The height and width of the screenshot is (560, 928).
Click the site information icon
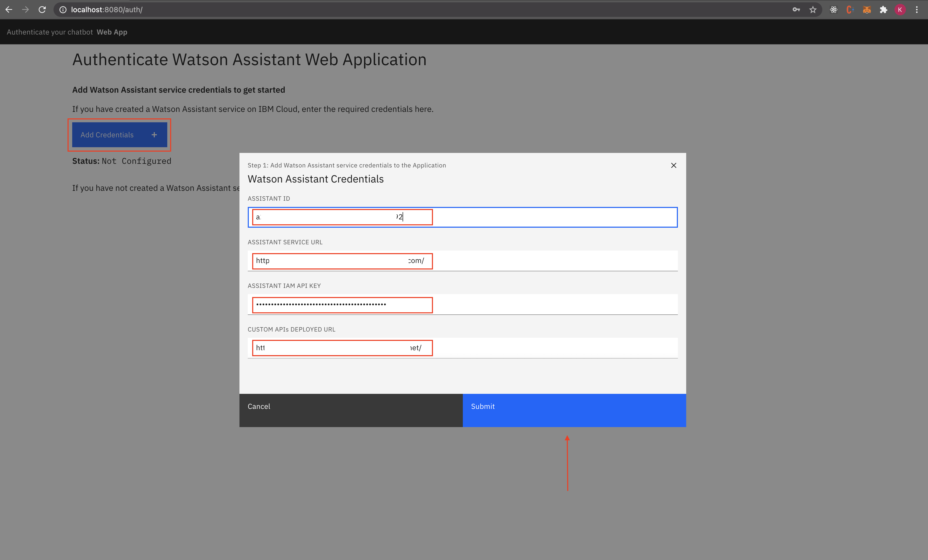pos(63,10)
